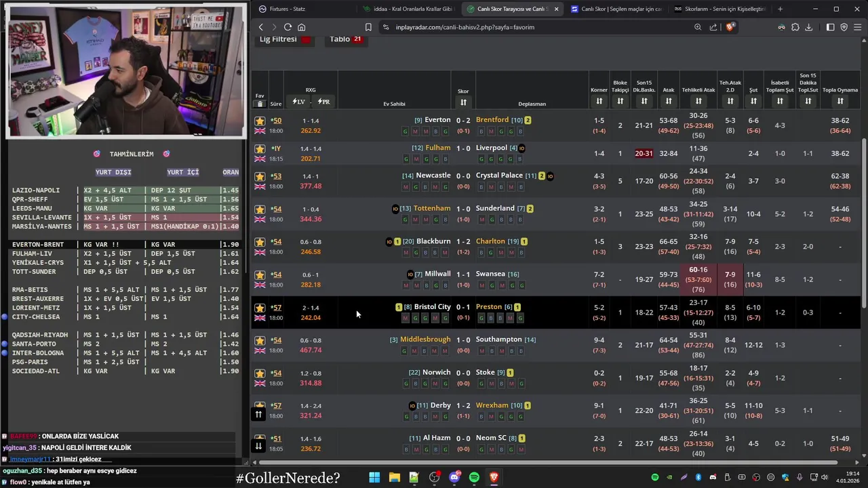
Task: Open the browser home page
Action: (x=301, y=27)
